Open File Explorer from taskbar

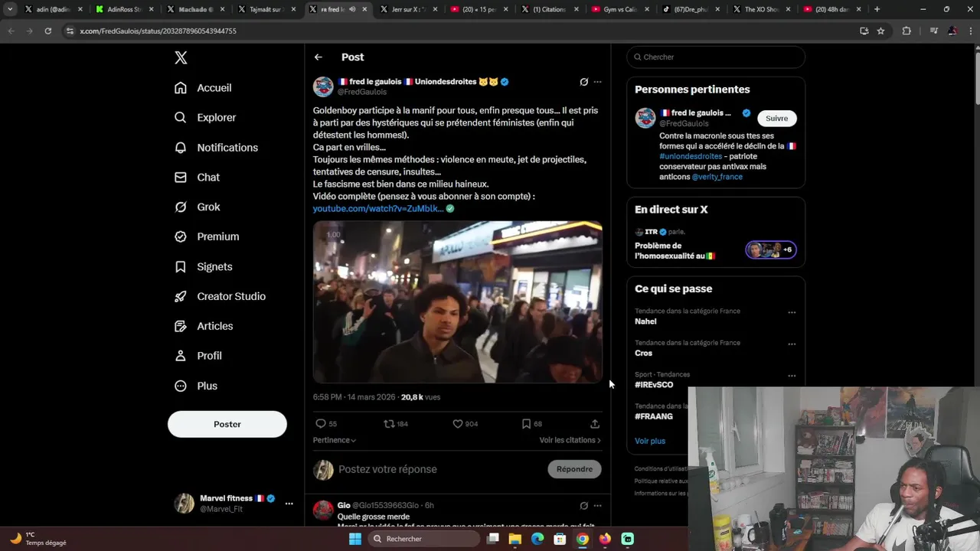515,539
